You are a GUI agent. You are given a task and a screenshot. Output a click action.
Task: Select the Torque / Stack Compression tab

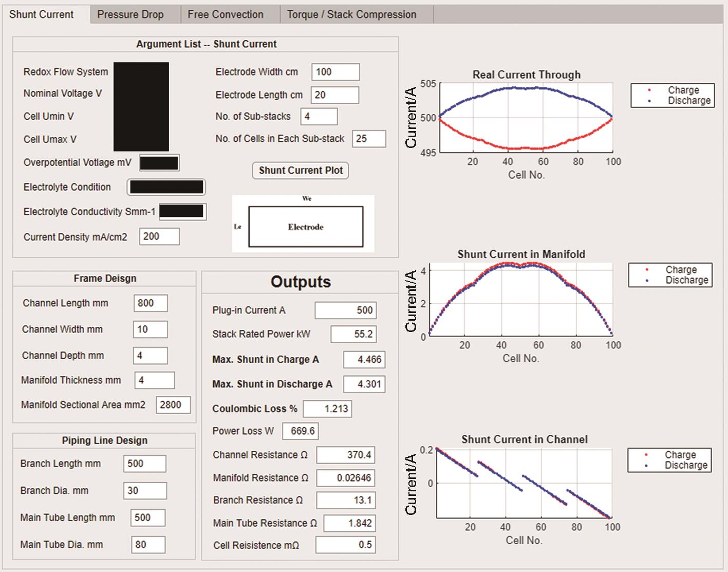point(351,14)
